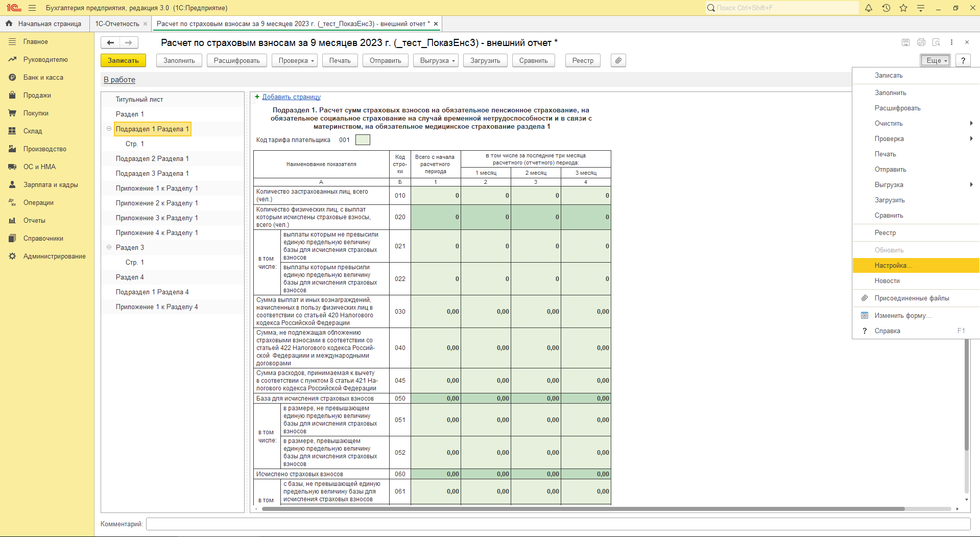
Task: Click the Добавить страницу link
Action: (292, 97)
